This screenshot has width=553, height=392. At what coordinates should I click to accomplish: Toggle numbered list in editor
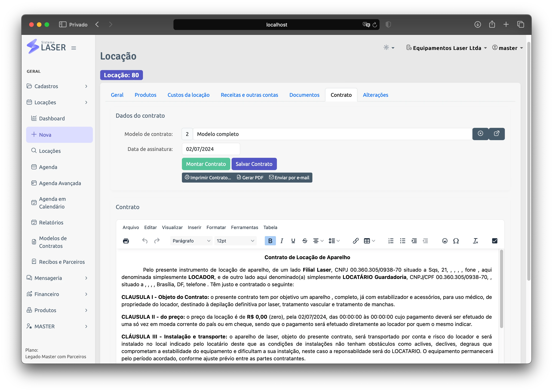[x=391, y=241]
